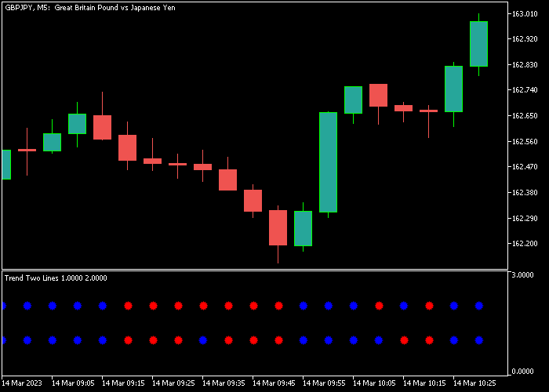Click the 14 Mar 09:45 time label

click(x=274, y=383)
